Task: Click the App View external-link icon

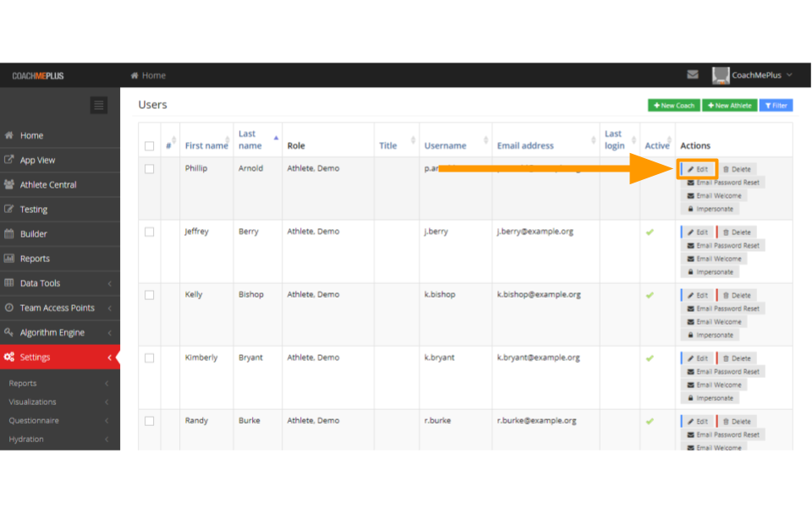Action: click(8, 160)
